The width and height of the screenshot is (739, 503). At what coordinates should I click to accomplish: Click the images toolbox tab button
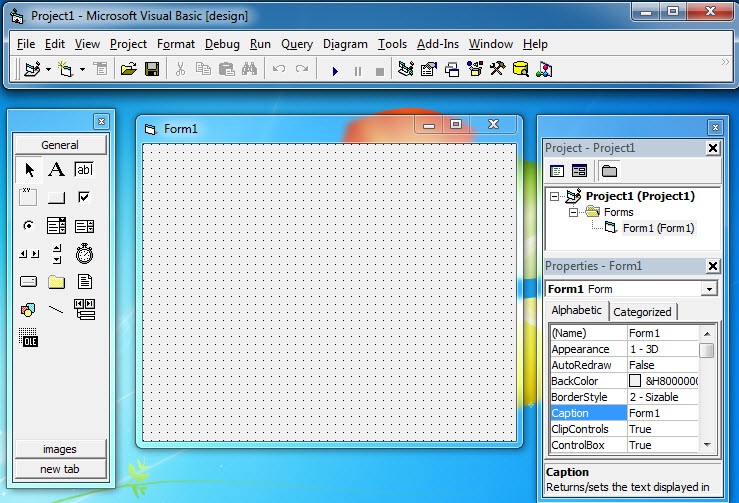point(59,449)
